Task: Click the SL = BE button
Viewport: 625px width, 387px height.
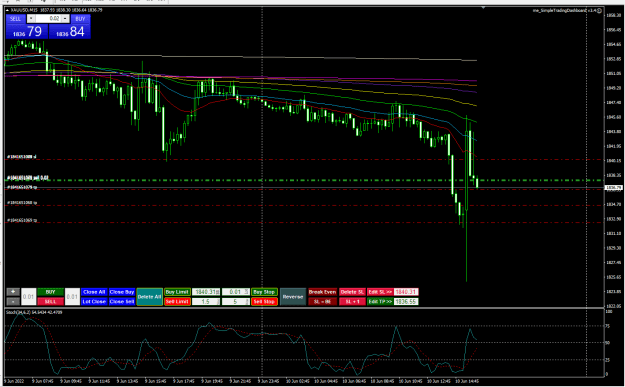Action: 322,301
